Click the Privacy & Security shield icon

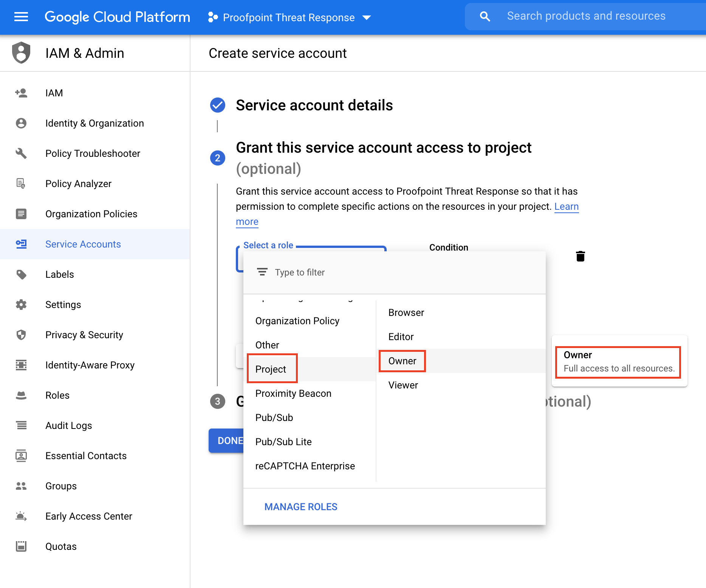[x=21, y=335]
